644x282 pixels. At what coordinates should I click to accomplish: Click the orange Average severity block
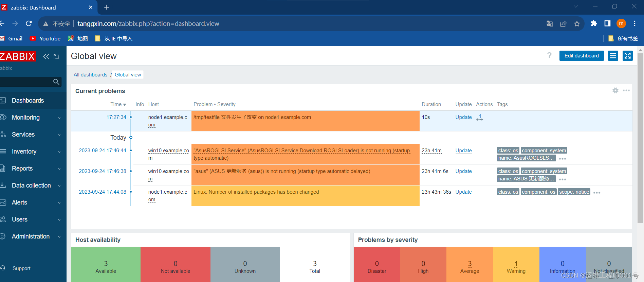[470, 264]
